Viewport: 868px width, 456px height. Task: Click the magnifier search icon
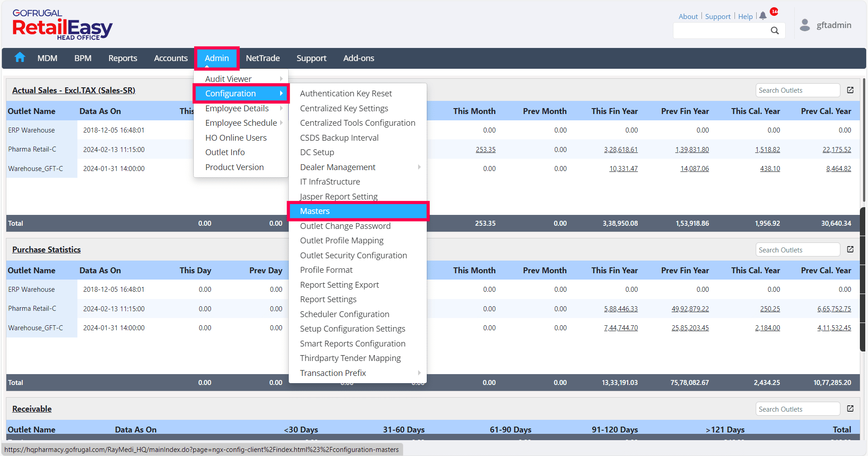click(x=775, y=31)
